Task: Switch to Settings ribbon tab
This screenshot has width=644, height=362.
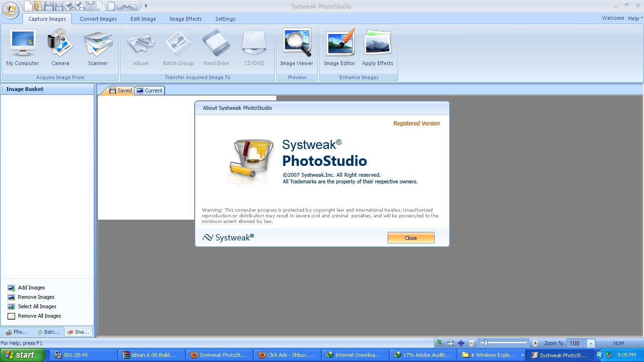Action: click(x=225, y=19)
